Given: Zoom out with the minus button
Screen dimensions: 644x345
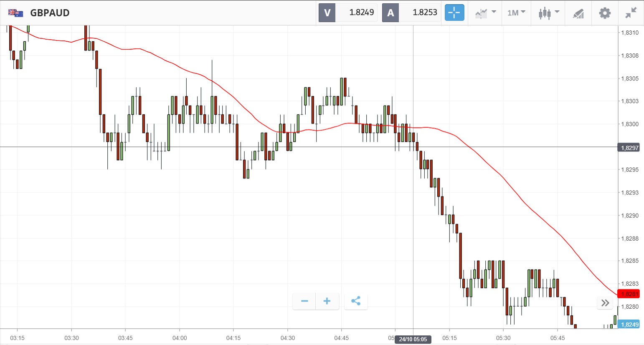Looking at the screenshot, I should click(x=304, y=301).
